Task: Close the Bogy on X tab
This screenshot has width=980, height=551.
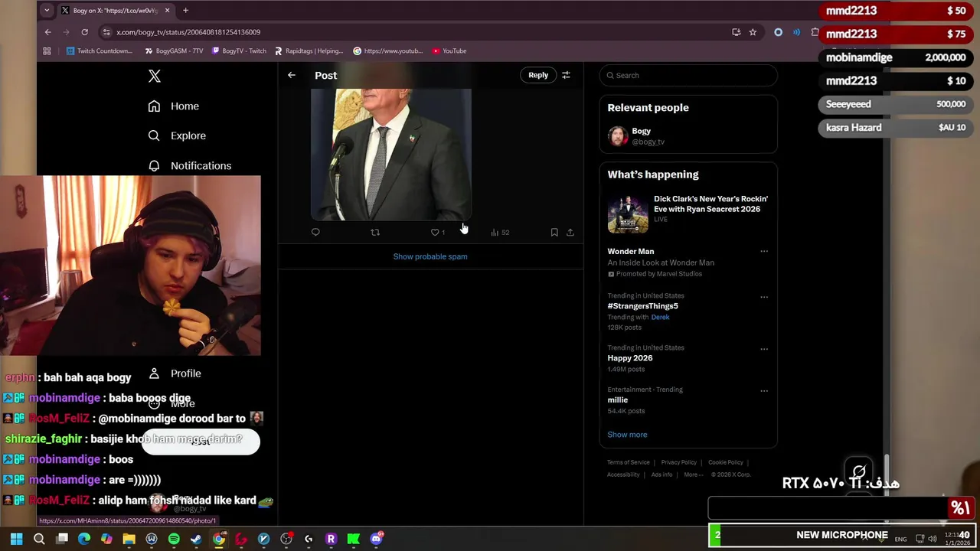Action: pos(167,11)
